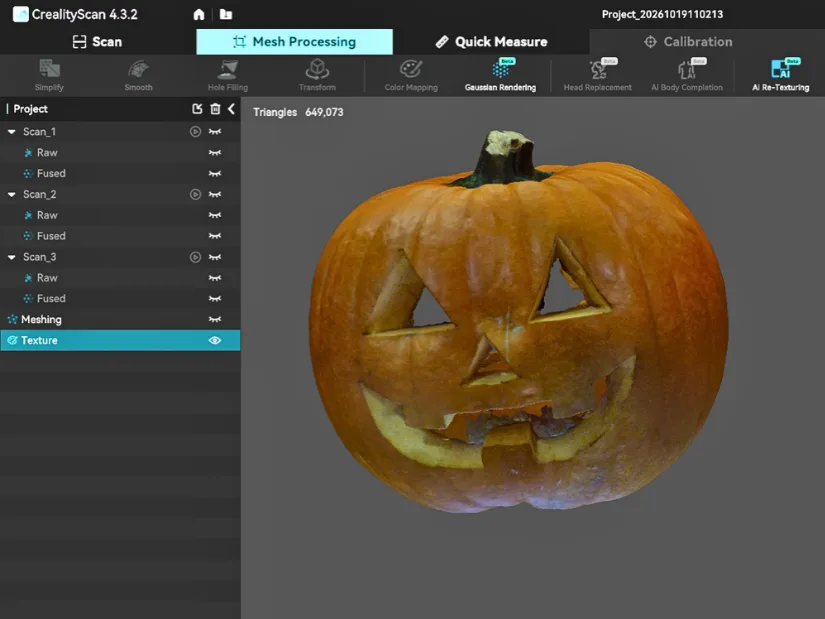This screenshot has height=619, width=825.
Task: Delete selected item with trash icon
Action: (215, 109)
